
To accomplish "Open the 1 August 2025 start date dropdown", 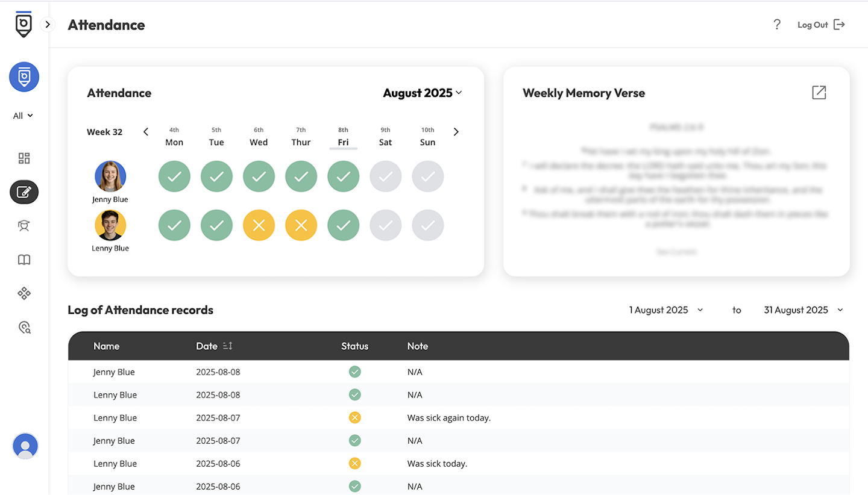I will (x=666, y=310).
